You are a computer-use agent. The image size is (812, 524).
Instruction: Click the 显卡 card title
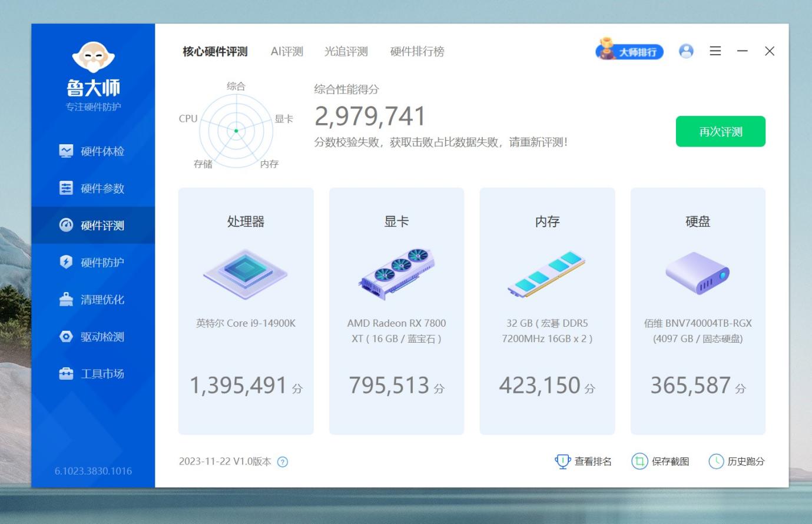[396, 221]
